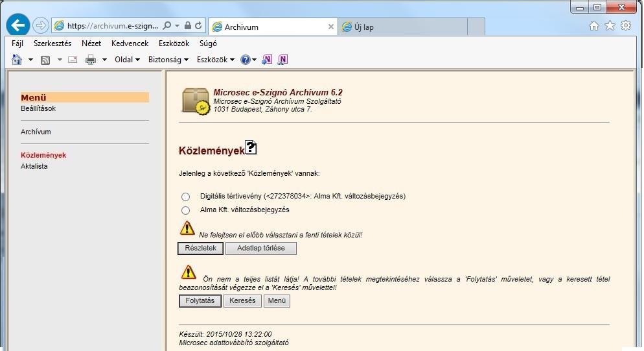Expand the home page dropdown arrow
The width and height of the screenshot is (644, 351).
click(x=30, y=60)
